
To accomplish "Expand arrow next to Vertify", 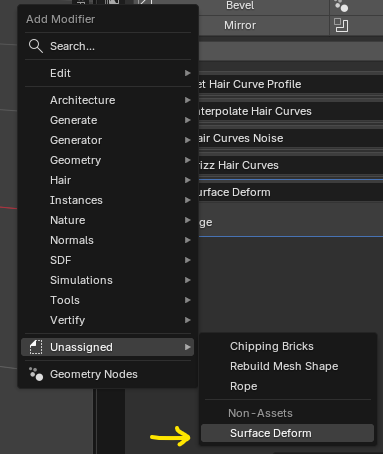I will [x=188, y=320].
